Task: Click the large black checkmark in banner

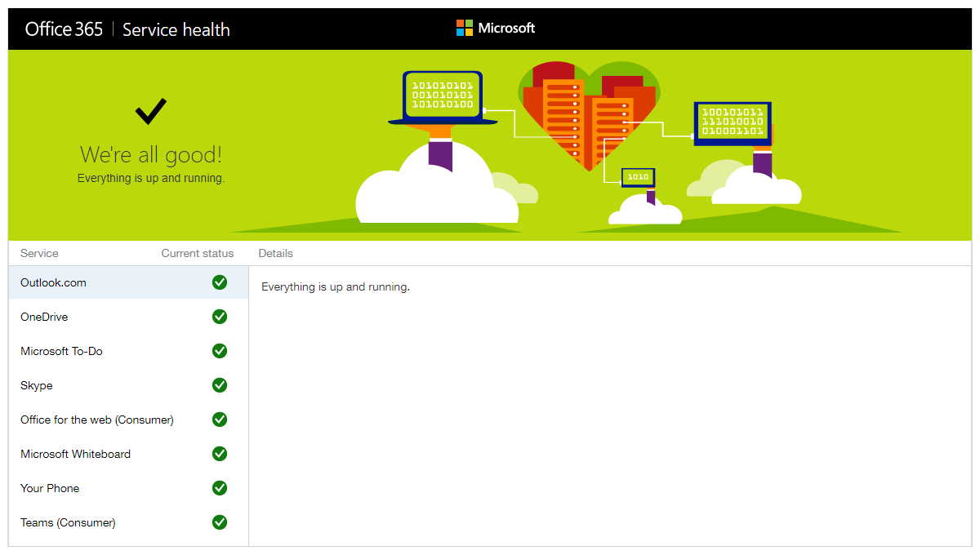Action: pyautogui.click(x=151, y=111)
